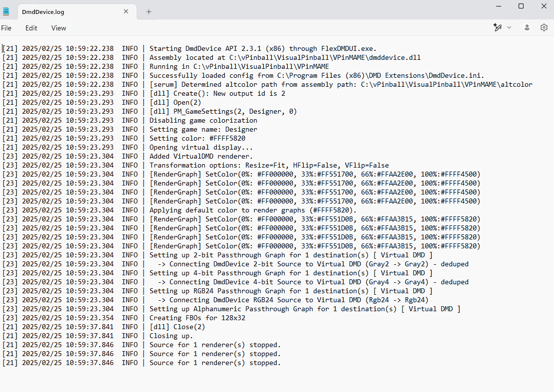
Task: Click the Notepad app icon in title bar
Action: [6, 11]
